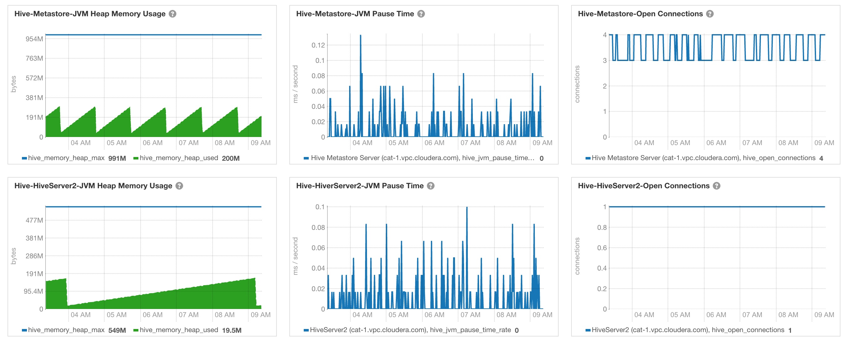Open the Hive-HiveServer2-Open Connections chart title
This screenshot has height=344, width=868.
[x=643, y=186]
